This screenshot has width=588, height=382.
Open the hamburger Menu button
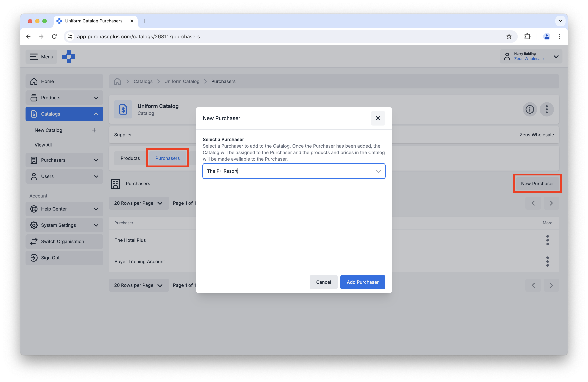[x=41, y=57]
